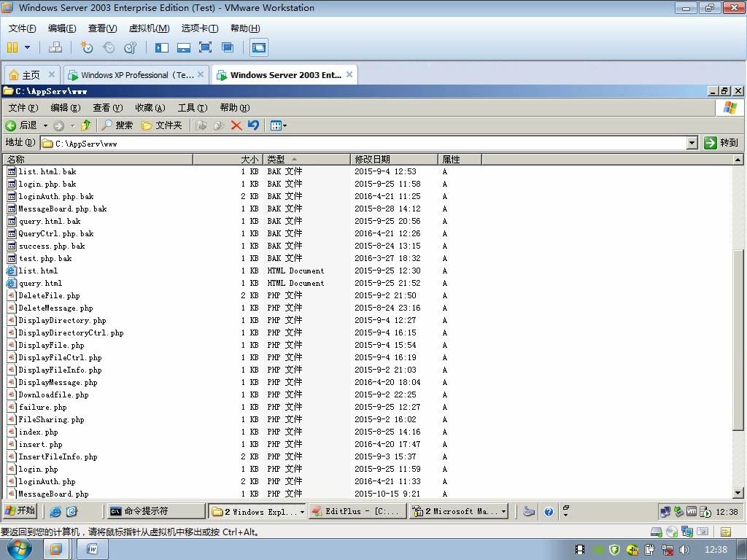747x560 pixels.
Task: Click the VMware pause virtual machine icon
Action: pos(12,47)
